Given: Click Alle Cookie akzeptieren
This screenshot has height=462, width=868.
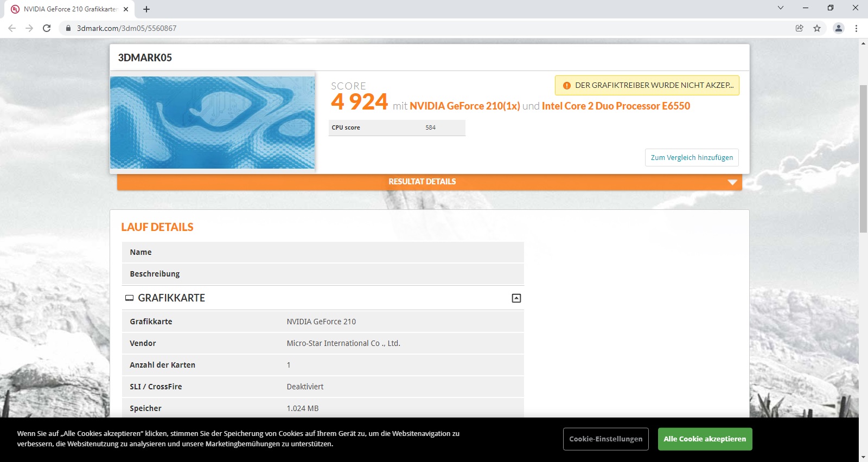Looking at the screenshot, I should click(705, 439).
